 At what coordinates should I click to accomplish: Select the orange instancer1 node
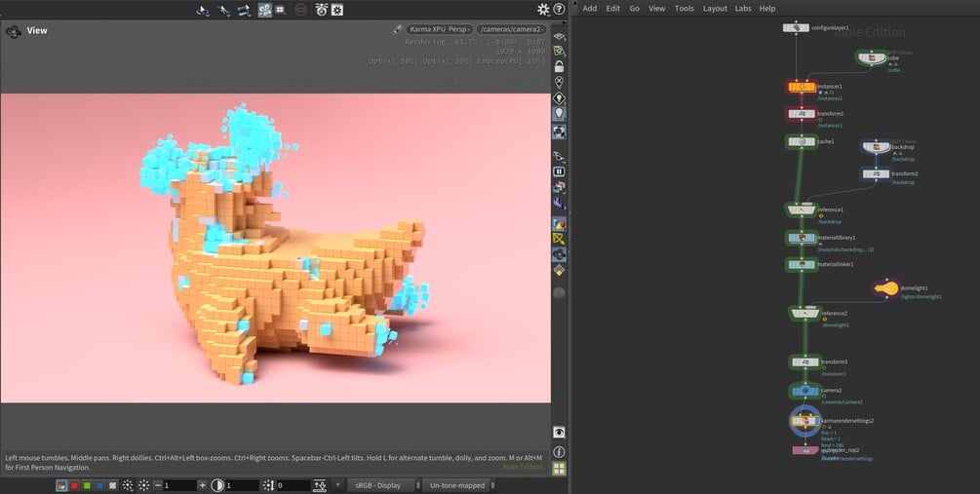802,87
